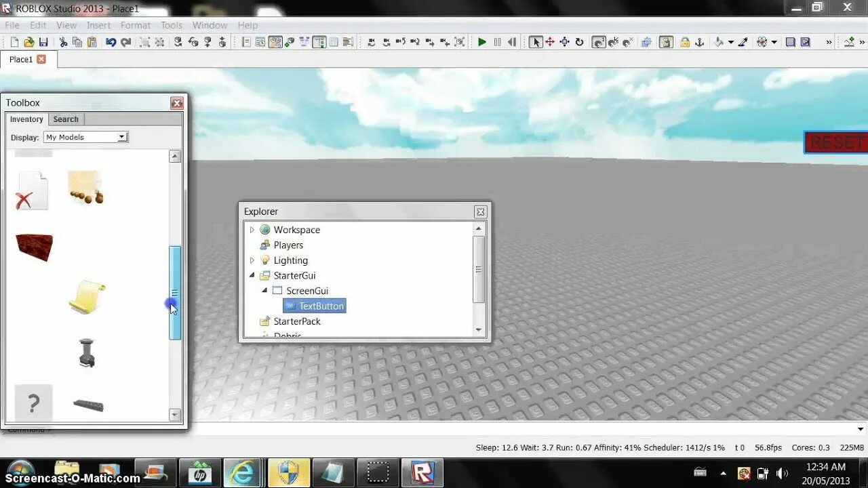
Task: Open the View menu
Action: (66, 25)
